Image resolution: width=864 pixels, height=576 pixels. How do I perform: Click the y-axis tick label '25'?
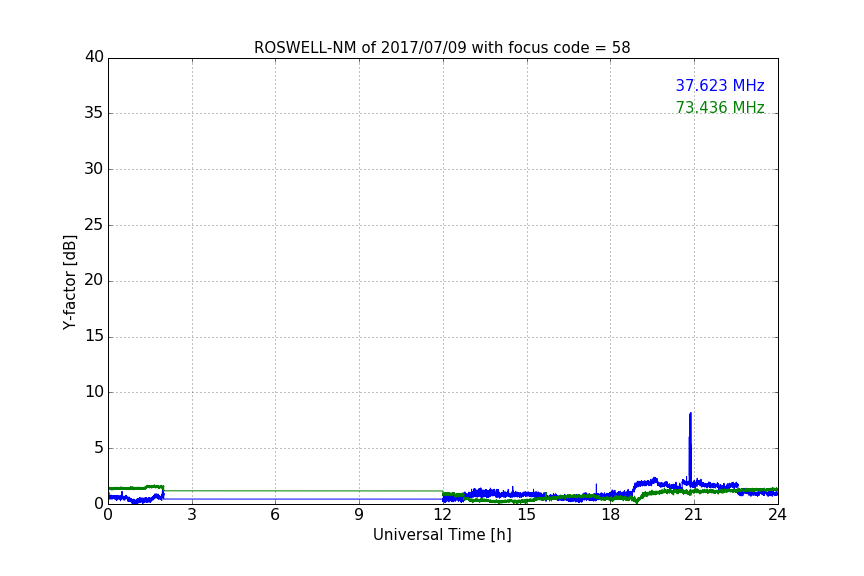click(94, 225)
